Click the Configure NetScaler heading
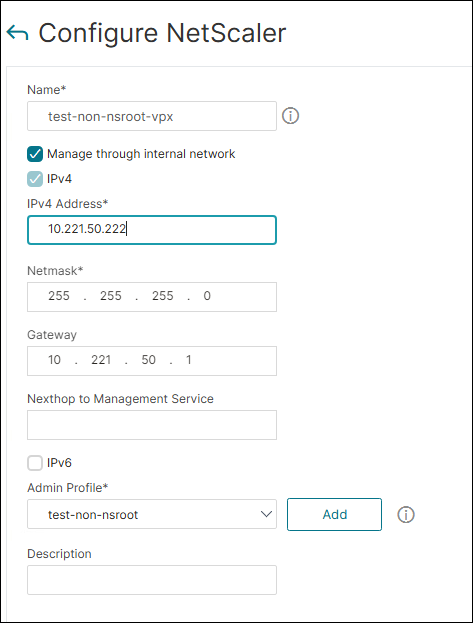The height and width of the screenshot is (623, 473). pos(162,33)
